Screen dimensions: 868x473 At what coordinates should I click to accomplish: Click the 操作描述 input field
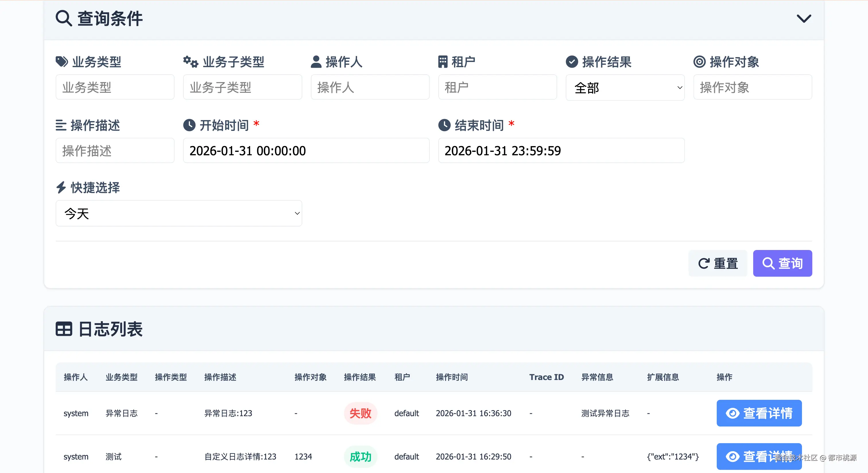tap(115, 150)
